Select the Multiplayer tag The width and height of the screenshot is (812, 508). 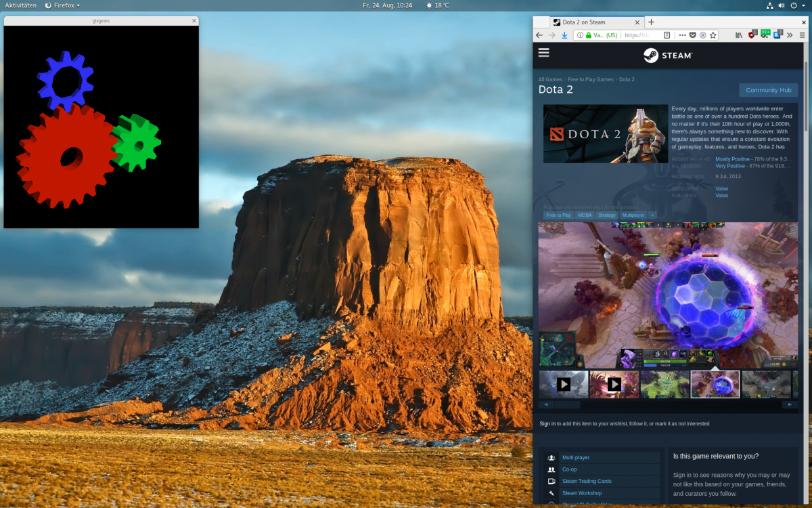633,215
